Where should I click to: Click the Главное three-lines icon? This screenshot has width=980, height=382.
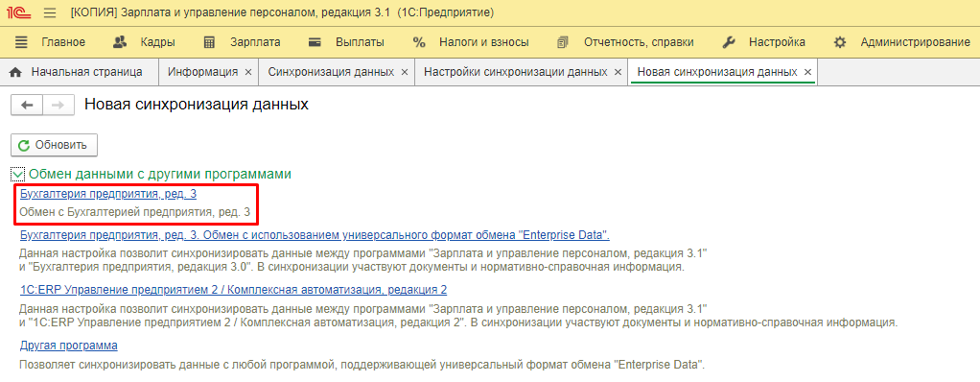(x=22, y=42)
